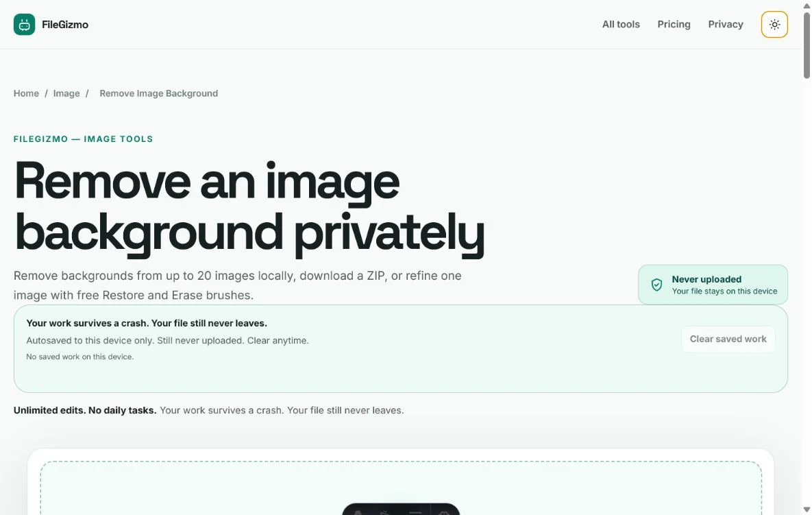
Task: Click the FileGizmo brand name link
Action: (64, 25)
